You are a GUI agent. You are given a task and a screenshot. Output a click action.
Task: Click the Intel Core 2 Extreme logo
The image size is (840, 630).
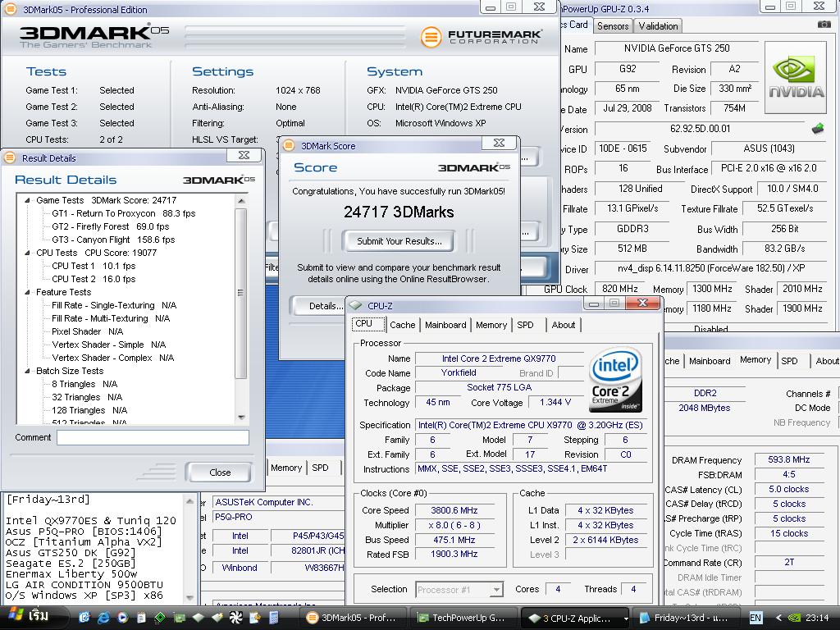tap(615, 379)
